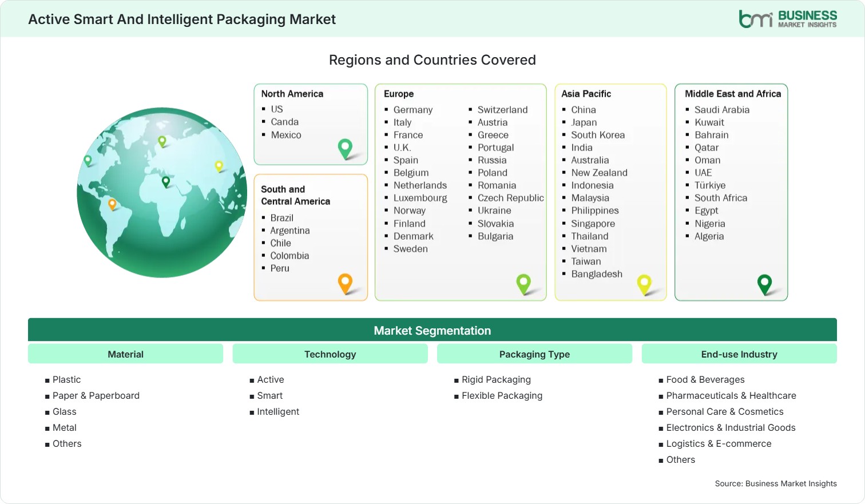Click the Market Segmentation banner
The width and height of the screenshot is (865, 504).
432,330
